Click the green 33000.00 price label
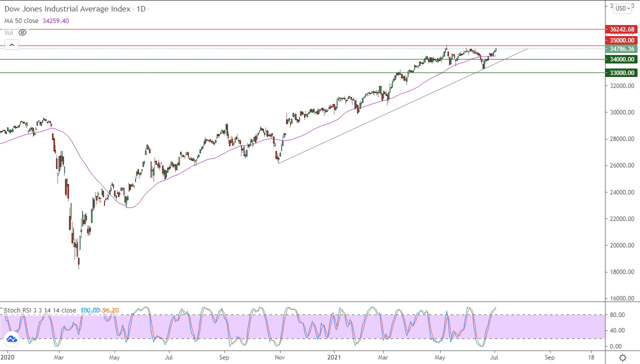This screenshot has width=640, height=364. point(621,72)
